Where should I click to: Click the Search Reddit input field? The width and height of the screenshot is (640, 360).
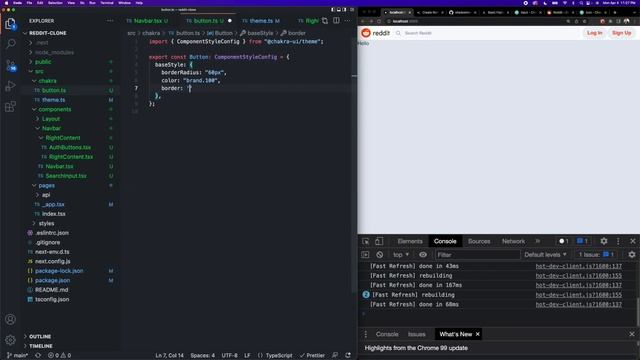click(486, 33)
